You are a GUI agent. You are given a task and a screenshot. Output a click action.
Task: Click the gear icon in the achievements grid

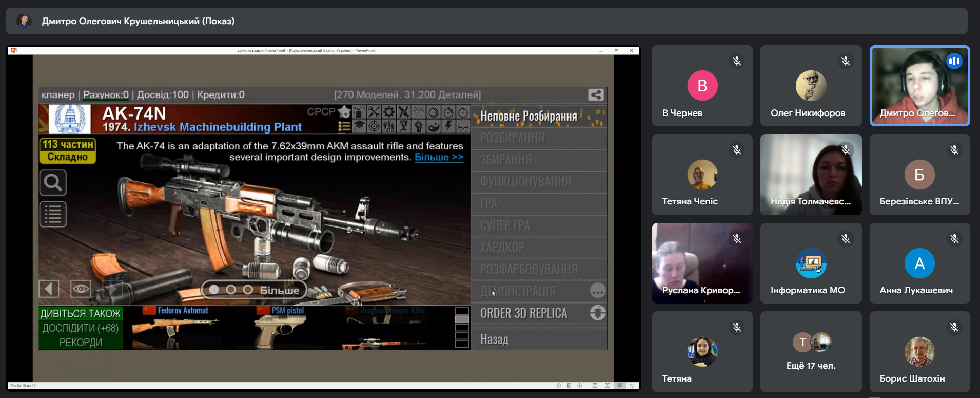point(389,112)
